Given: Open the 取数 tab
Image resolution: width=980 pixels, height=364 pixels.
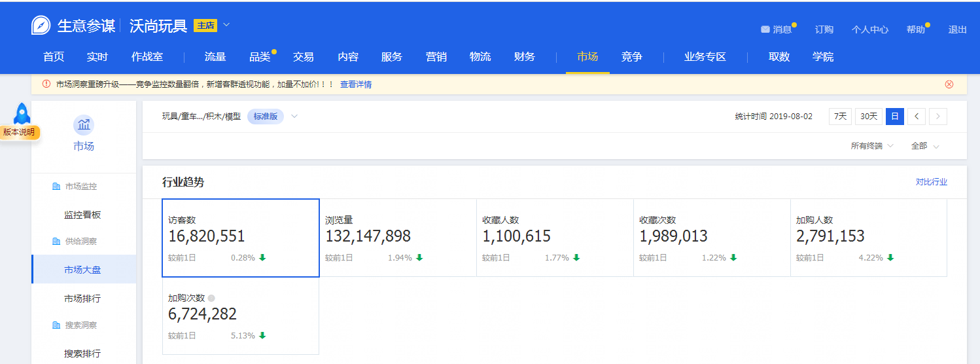Looking at the screenshot, I should click(779, 57).
